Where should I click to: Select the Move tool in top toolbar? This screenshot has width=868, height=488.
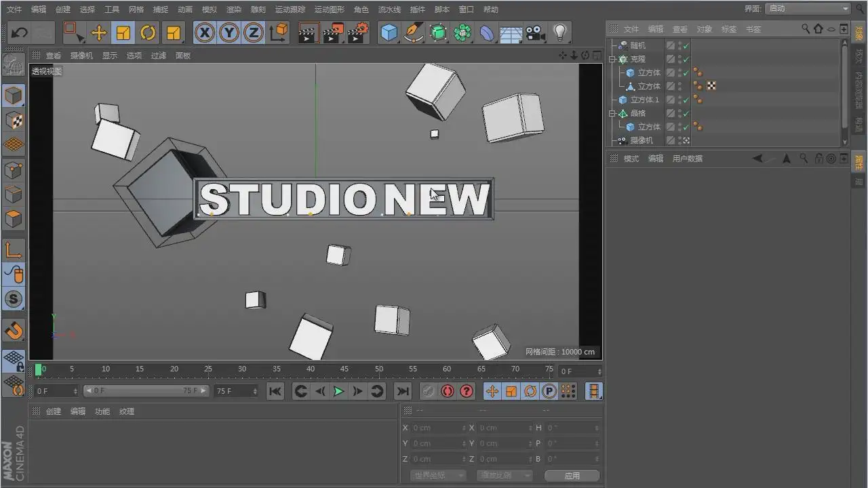[x=99, y=33]
